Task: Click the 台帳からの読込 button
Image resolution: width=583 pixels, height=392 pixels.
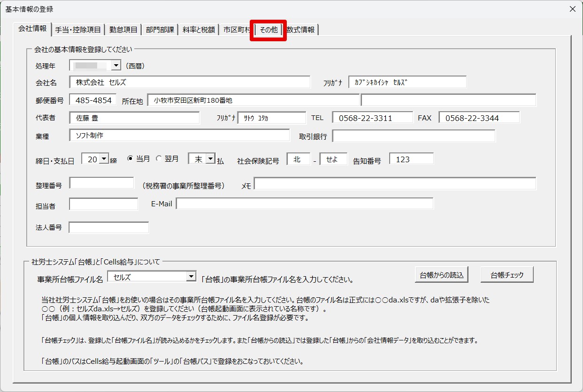Action: pyautogui.click(x=442, y=275)
